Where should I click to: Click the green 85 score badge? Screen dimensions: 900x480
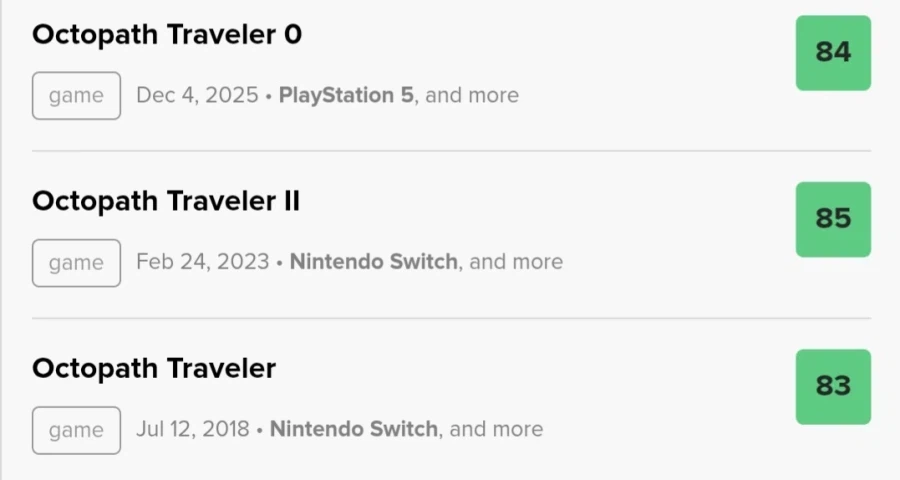tap(833, 219)
